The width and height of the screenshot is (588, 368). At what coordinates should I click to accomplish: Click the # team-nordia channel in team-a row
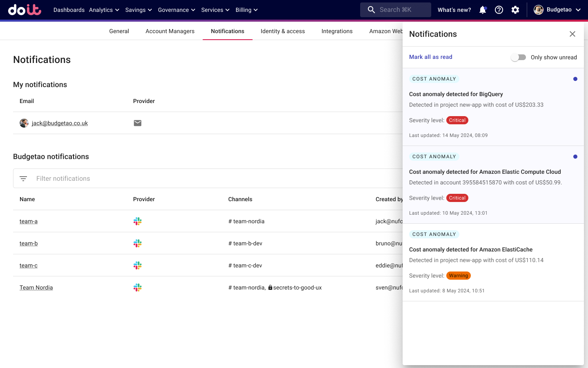(247, 221)
